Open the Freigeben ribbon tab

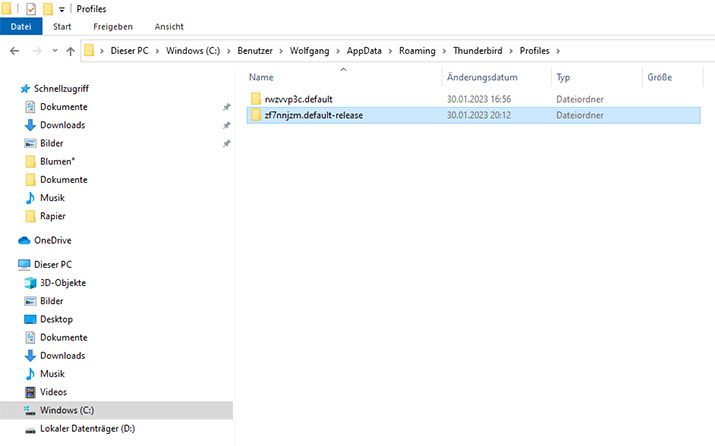[x=113, y=26]
